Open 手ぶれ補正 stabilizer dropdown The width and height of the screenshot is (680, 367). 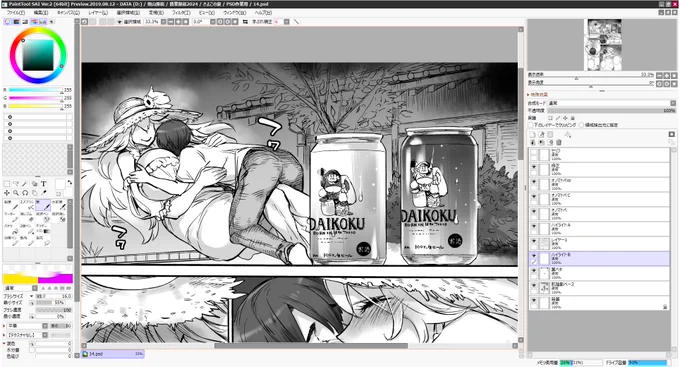pos(287,22)
